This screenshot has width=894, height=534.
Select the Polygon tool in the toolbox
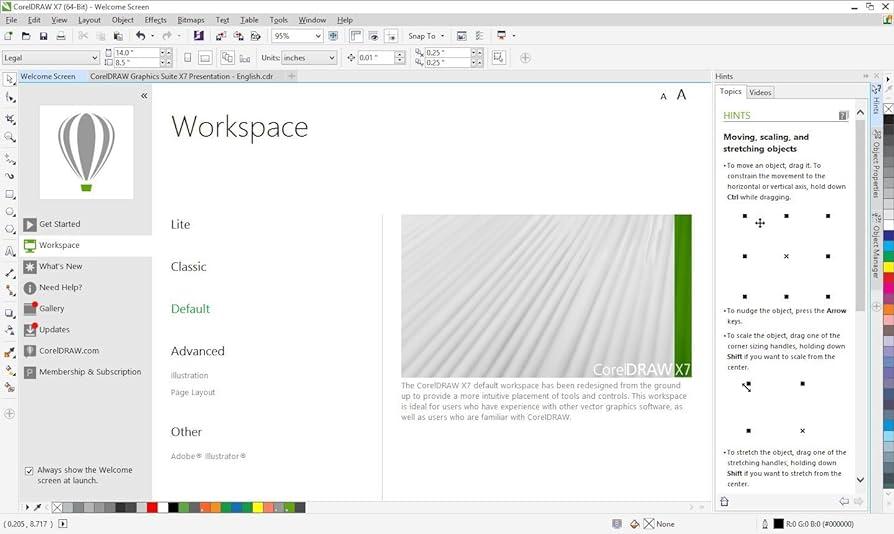click(x=10, y=230)
